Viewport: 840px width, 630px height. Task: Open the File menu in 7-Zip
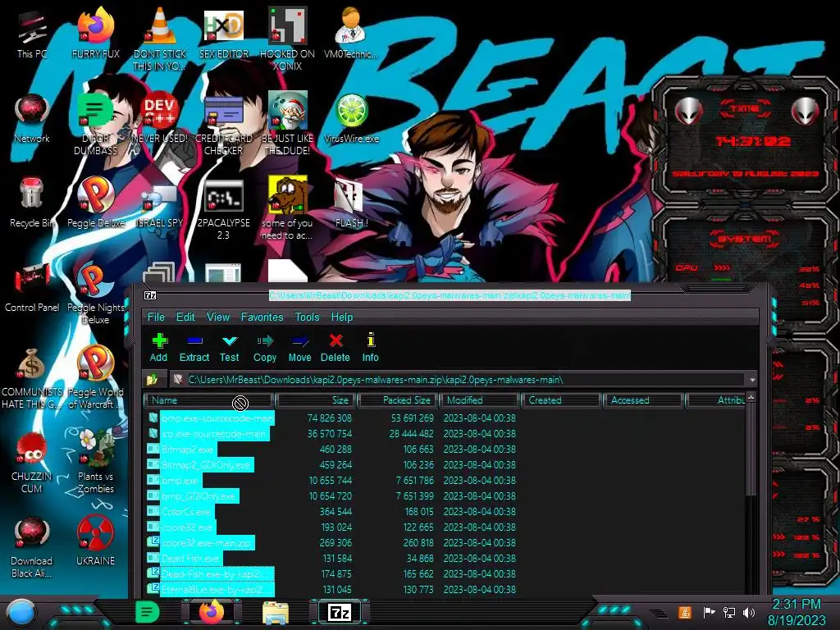click(x=156, y=317)
